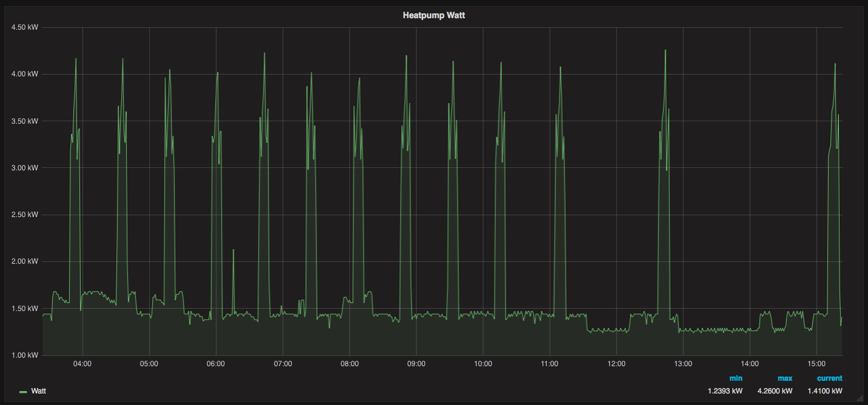Image resolution: width=868 pixels, height=405 pixels.
Task: Sort legend by the min column
Action: click(x=736, y=378)
